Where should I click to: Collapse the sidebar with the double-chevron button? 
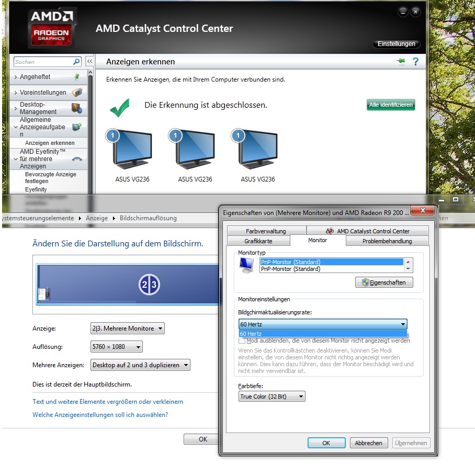[89, 61]
